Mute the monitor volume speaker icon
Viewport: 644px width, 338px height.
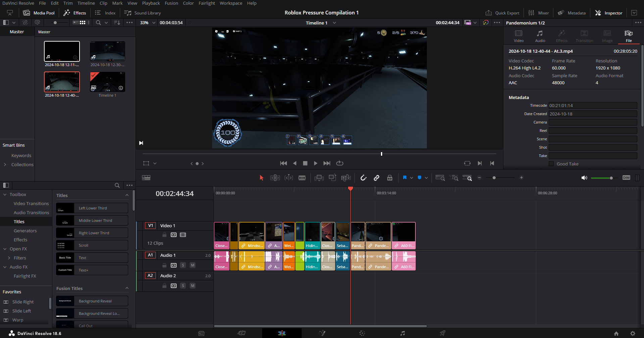(x=584, y=178)
